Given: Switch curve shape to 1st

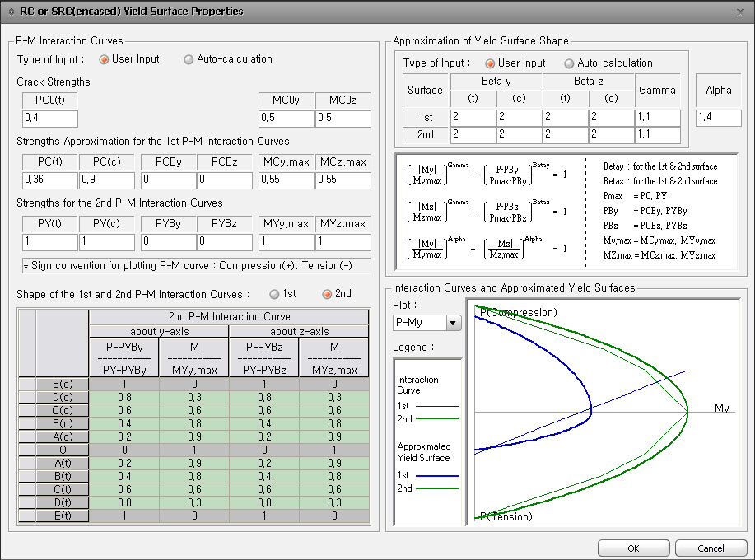Looking at the screenshot, I should (274, 294).
